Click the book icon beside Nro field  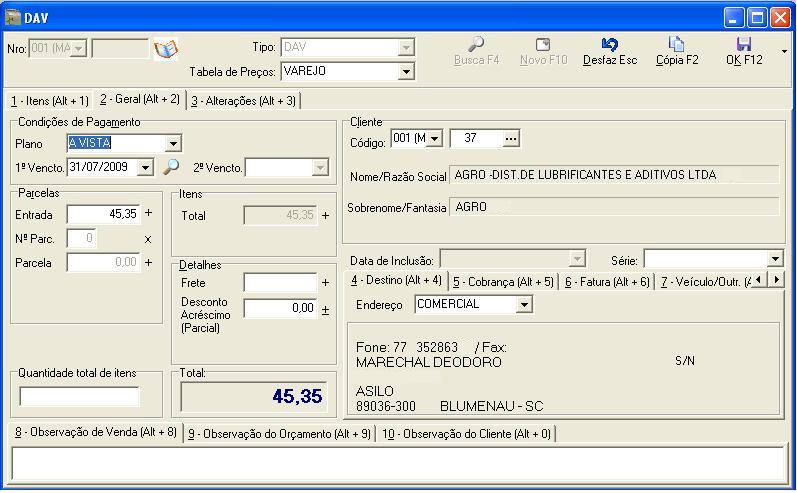pos(165,49)
